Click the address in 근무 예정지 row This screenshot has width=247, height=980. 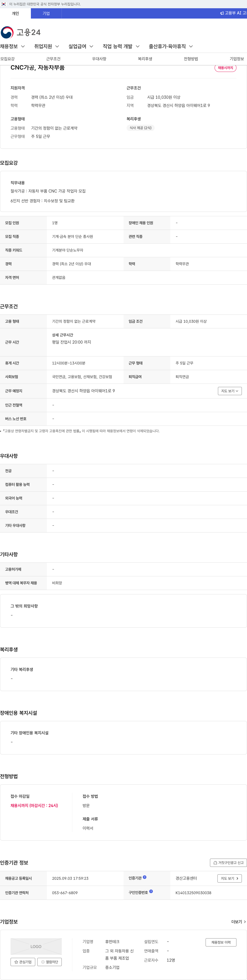click(x=83, y=391)
